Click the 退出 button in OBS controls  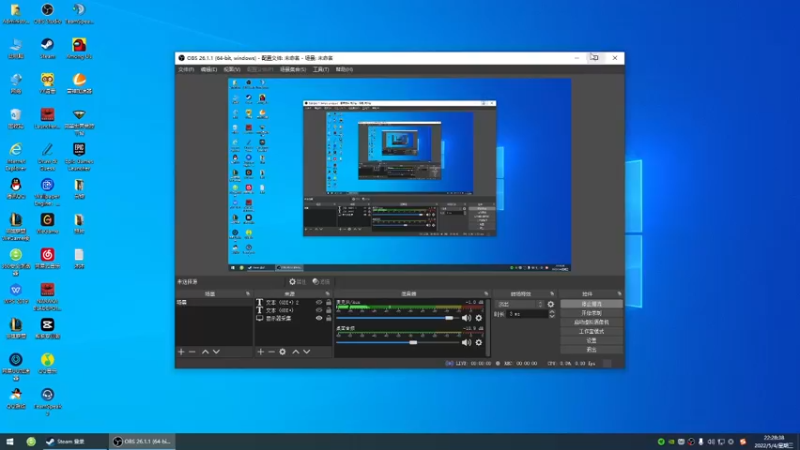tap(591, 349)
